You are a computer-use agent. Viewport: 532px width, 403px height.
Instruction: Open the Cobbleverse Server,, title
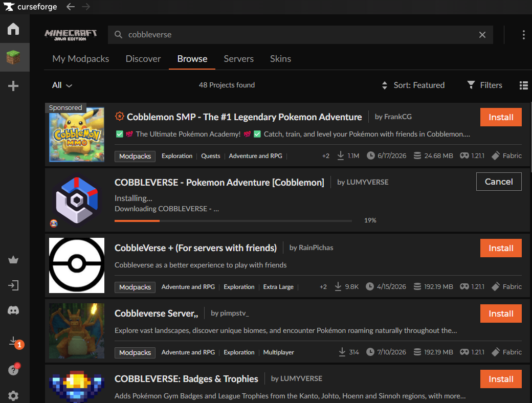(x=157, y=314)
